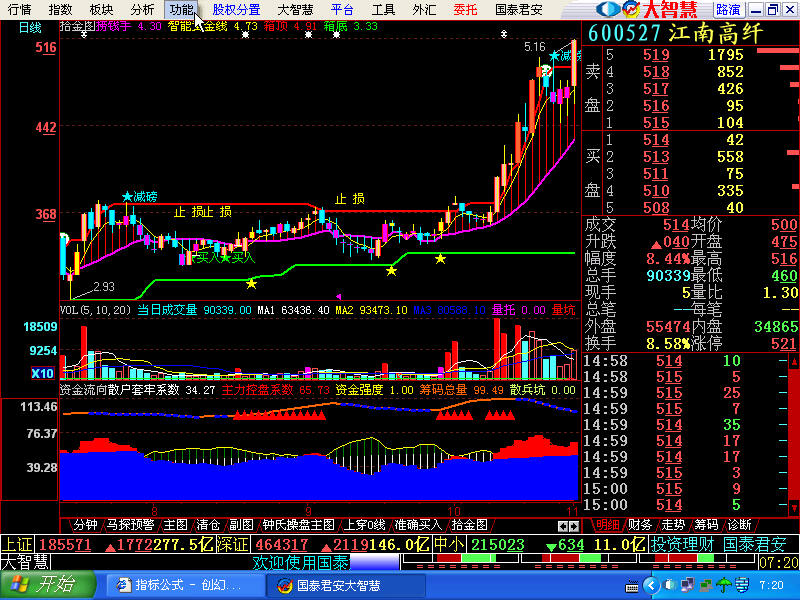Viewport: 800px width, 600px height.
Task: Click the 拾金图 indicator title
Action: point(78,26)
